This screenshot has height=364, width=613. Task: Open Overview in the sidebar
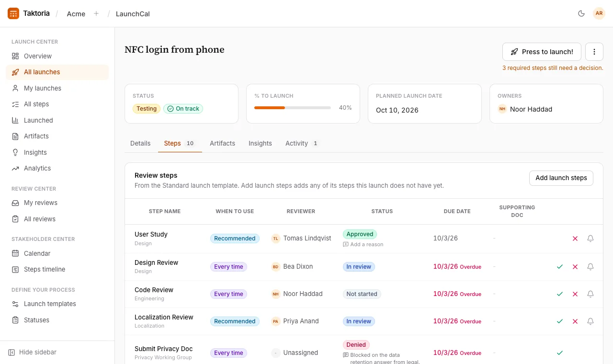(x=57, y=56)
